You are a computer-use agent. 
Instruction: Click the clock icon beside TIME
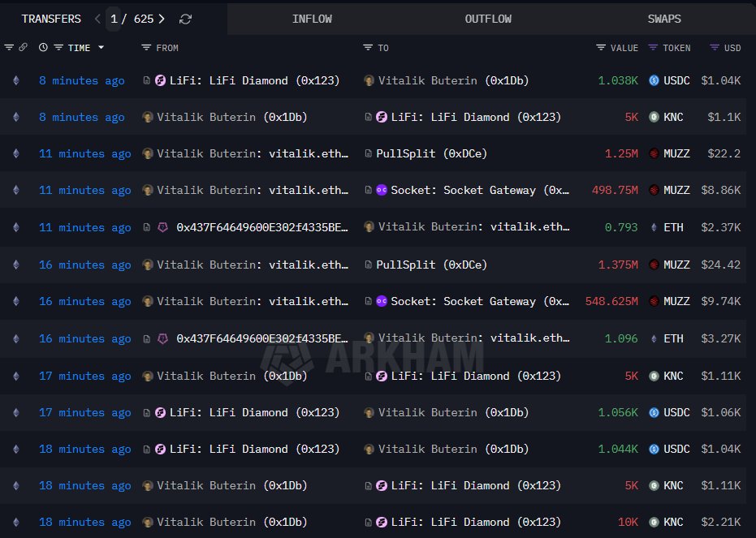[43, 47]
